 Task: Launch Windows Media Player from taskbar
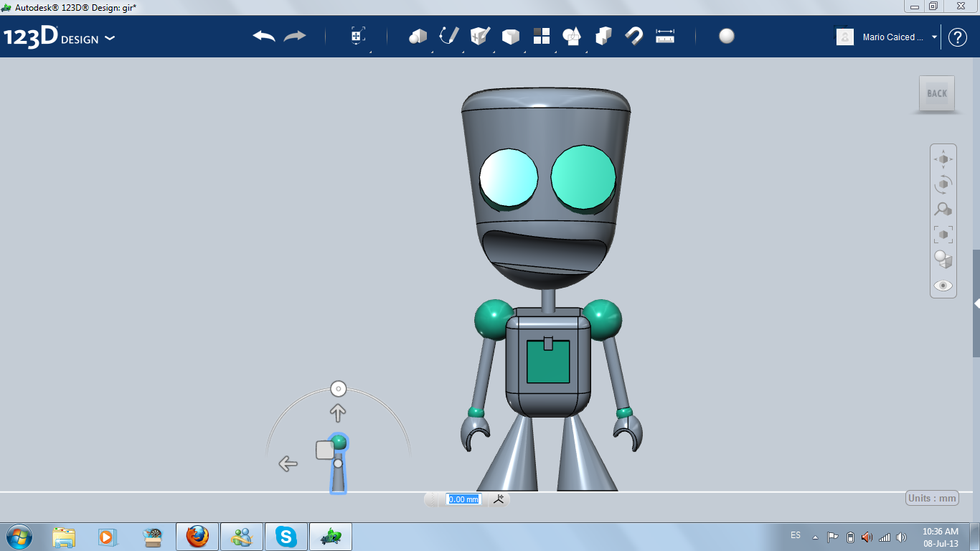pos(106,536)
